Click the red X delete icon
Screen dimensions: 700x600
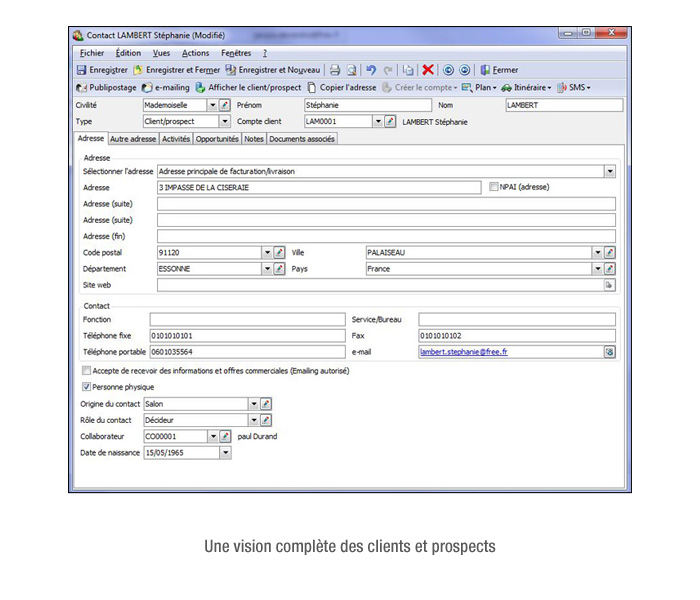(x=428, y=70)
